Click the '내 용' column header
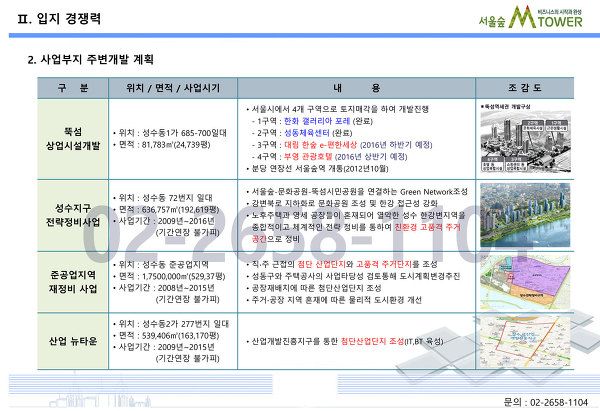The image size is (600, 411). pos(356,88)
